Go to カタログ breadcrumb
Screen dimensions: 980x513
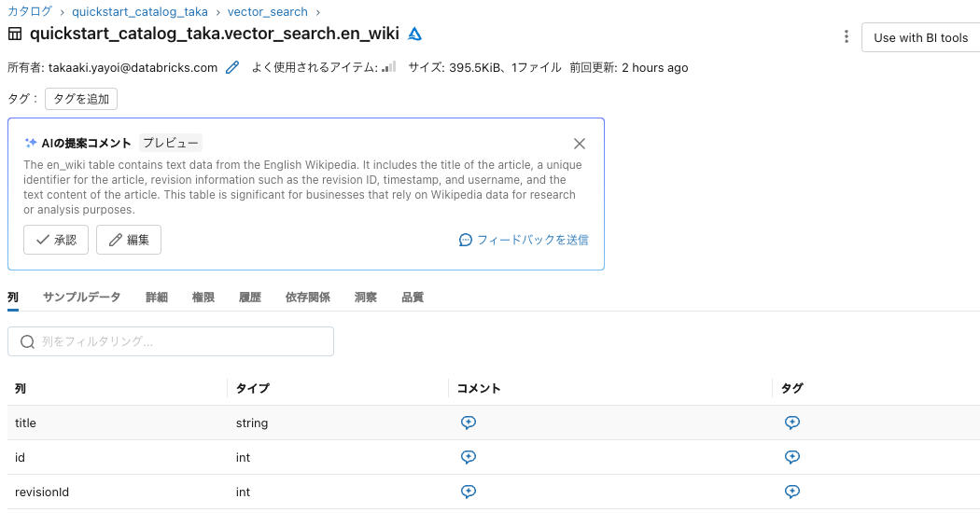pyautogui.click(x=30, y=12)
